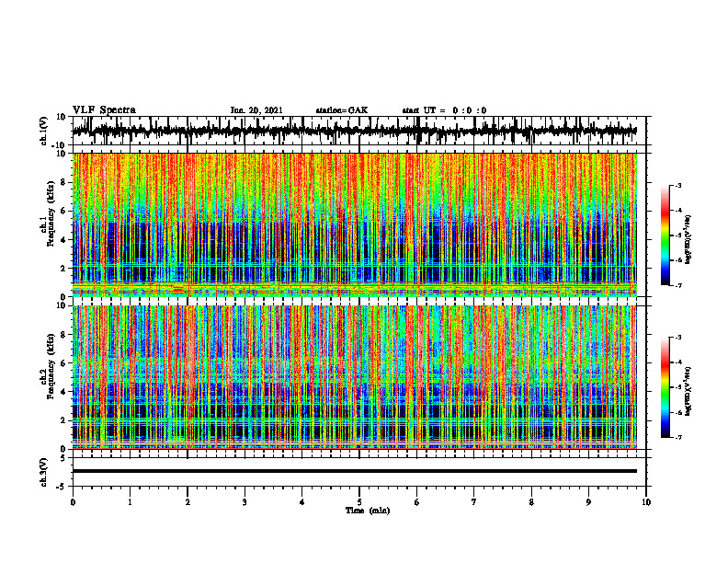Image resolution: width=728 pixels, height=563 pixels.
Task: Click the 6 kHz tick label on the ch.2 spectrogram
Action: tap(63, 363)
